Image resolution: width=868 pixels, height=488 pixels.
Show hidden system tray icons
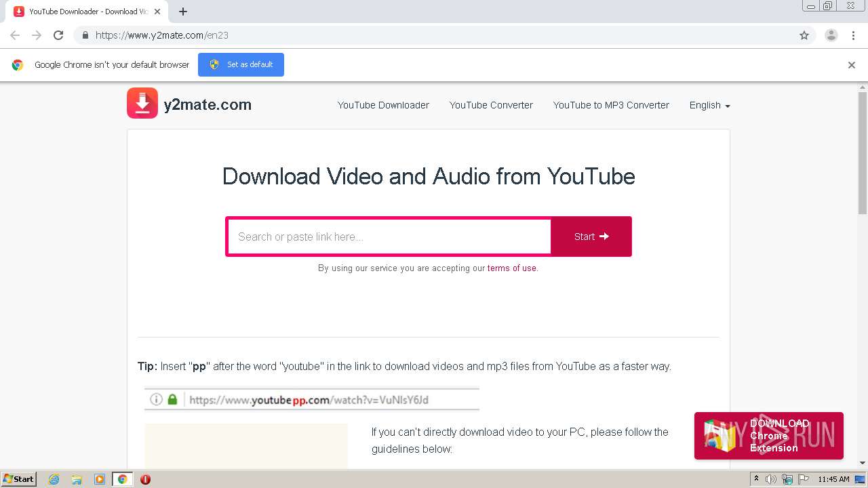tap(756, 479)
